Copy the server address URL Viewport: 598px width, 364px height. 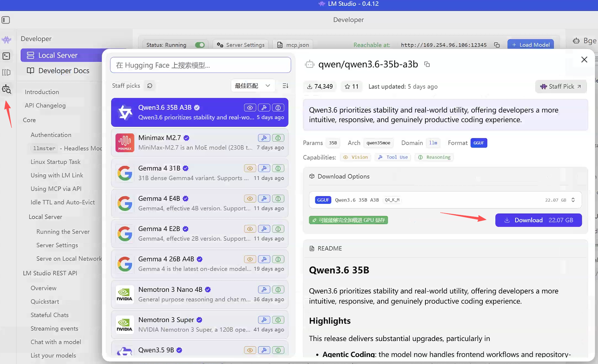[x=497, y=45]
